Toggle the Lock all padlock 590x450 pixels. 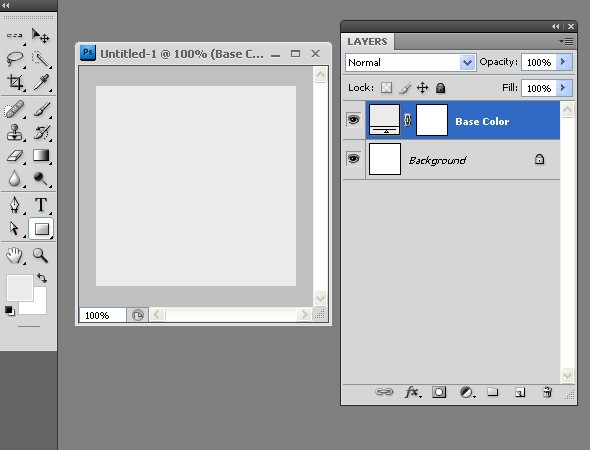click(440, 88)
